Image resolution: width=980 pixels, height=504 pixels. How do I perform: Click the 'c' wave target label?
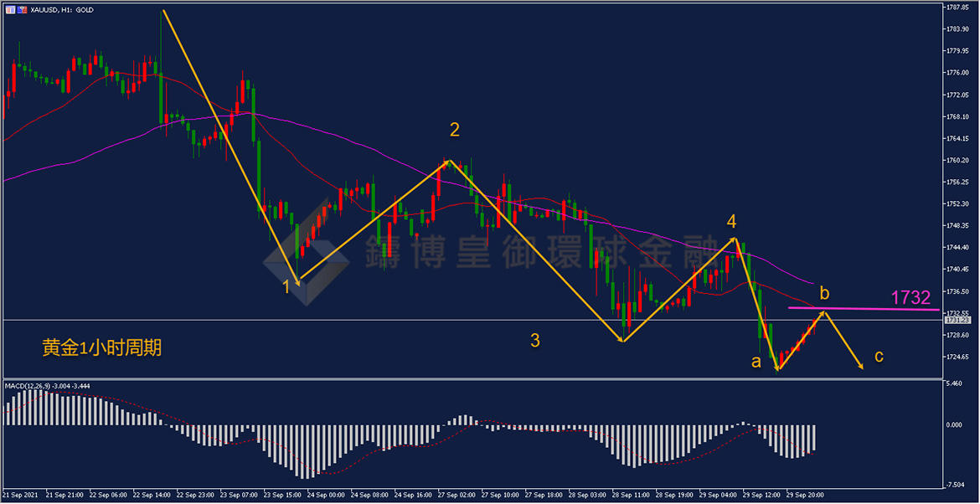[879, 356]
